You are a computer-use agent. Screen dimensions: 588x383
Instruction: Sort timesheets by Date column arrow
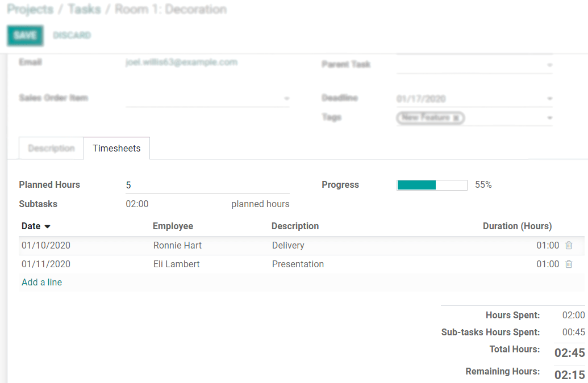(47, 226)
